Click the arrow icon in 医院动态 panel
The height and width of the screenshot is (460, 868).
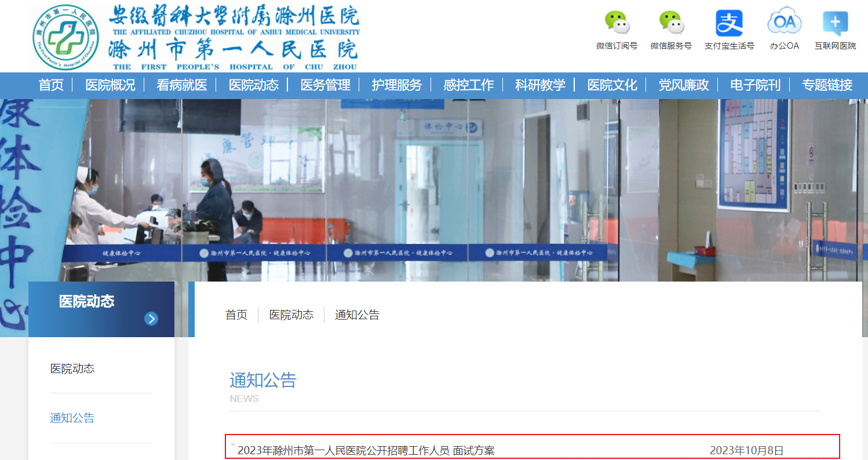click(x=151, y=319)
